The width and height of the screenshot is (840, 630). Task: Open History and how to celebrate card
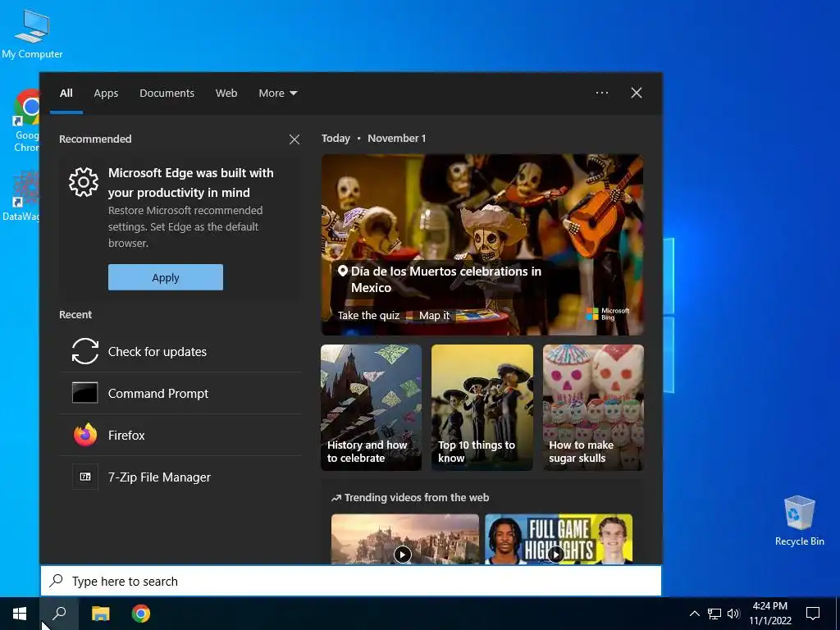(372, 408)
